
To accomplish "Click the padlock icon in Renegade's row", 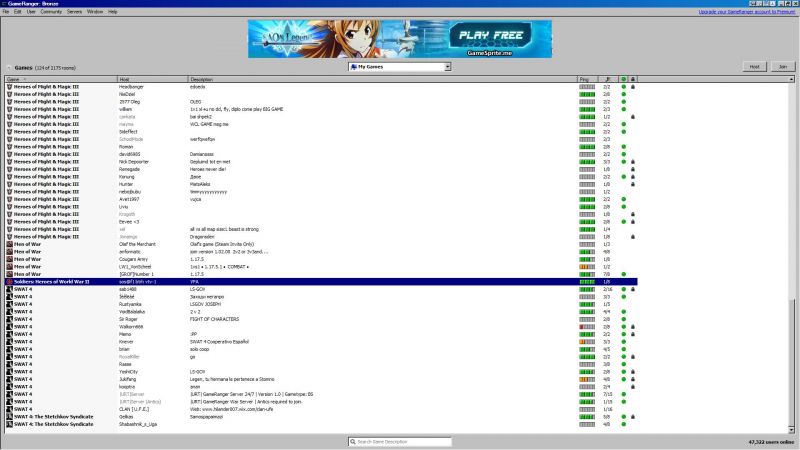I will 633,169.
